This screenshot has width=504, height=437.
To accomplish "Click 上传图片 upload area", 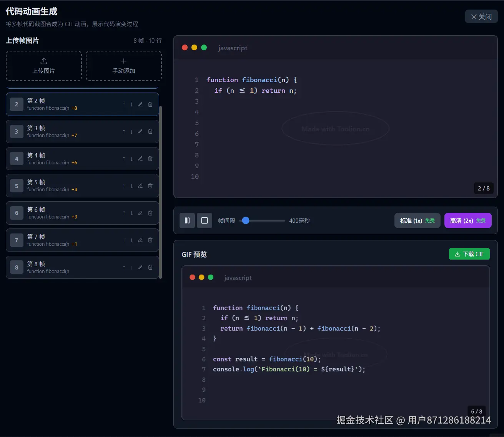I will point(44,66).
